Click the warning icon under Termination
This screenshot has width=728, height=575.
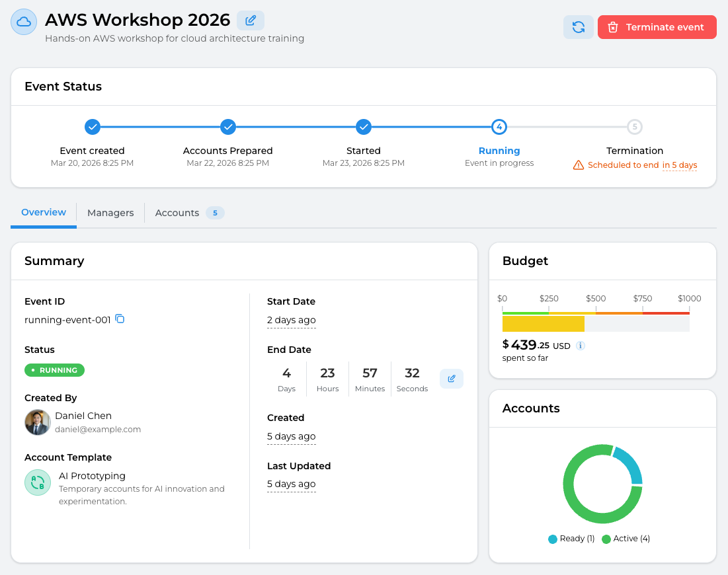[x=579, y=165]
